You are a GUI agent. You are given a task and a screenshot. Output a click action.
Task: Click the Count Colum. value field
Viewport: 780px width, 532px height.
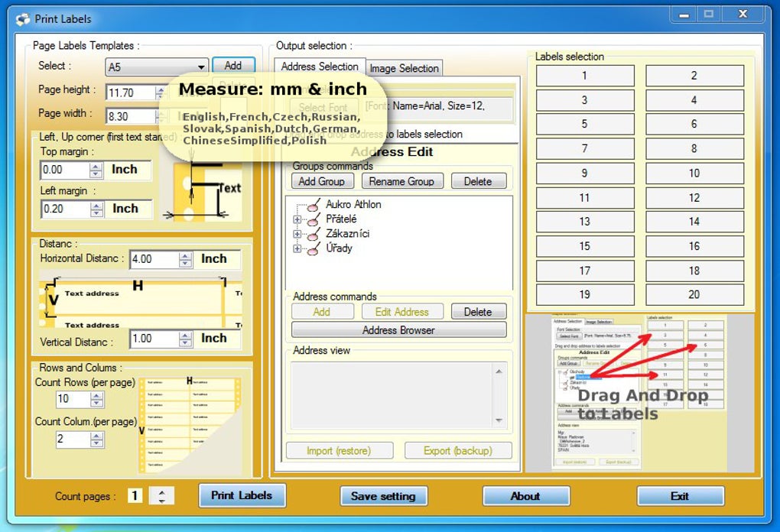(x=73, y=440)
